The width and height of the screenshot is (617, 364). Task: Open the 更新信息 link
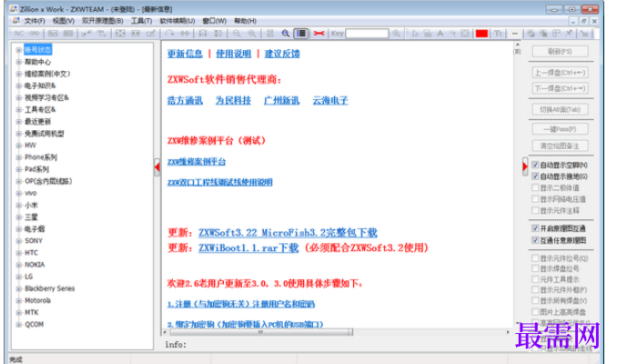pos(185,54)
